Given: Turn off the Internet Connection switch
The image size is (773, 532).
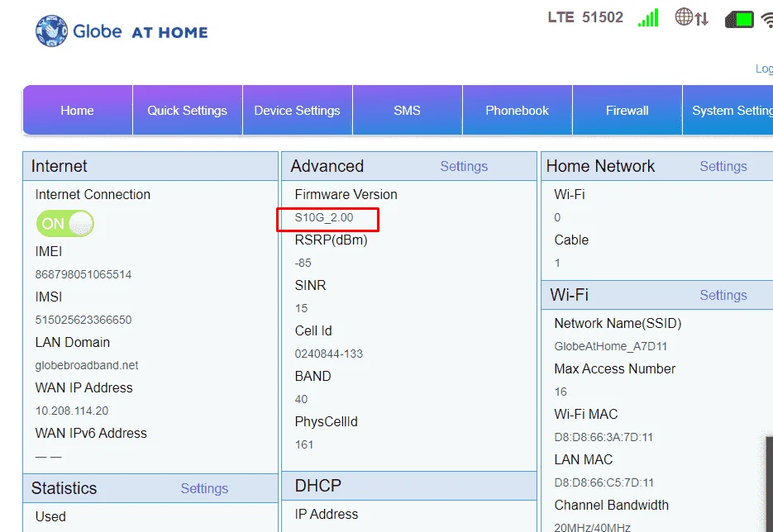Looking at the screenshot, I should point(65,224).
